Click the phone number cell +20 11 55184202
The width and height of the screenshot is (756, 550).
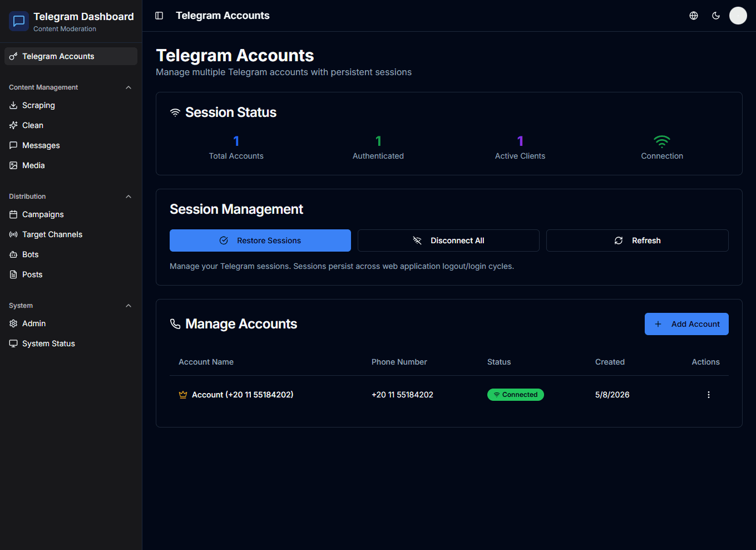coord(402,395)
